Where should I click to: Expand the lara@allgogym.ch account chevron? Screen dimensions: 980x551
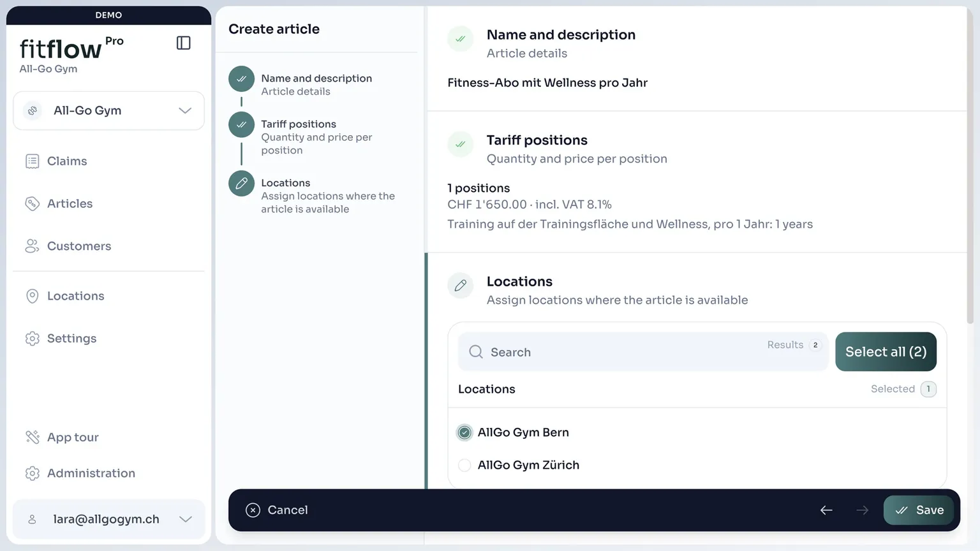(x=186, y=519)
